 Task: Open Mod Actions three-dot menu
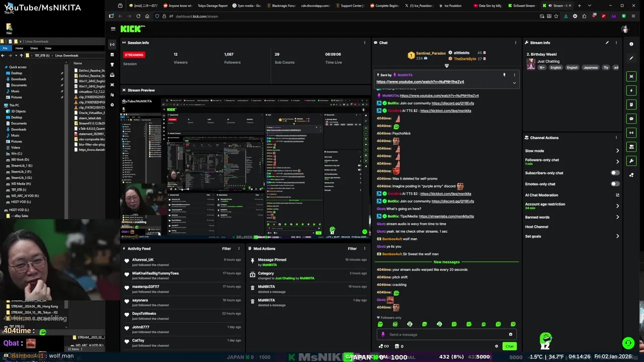coord(365,248)
